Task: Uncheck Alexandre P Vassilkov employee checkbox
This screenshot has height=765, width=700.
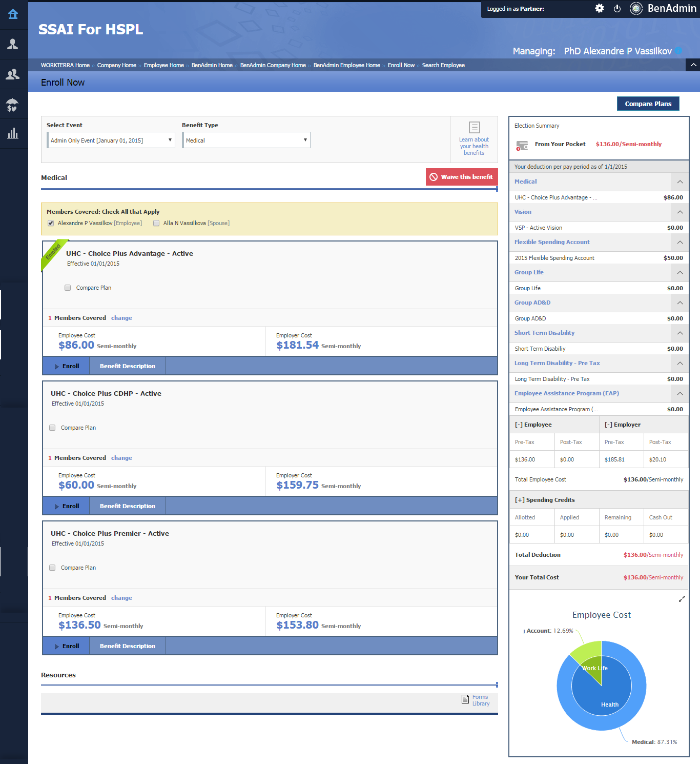Action: point(51,223)
